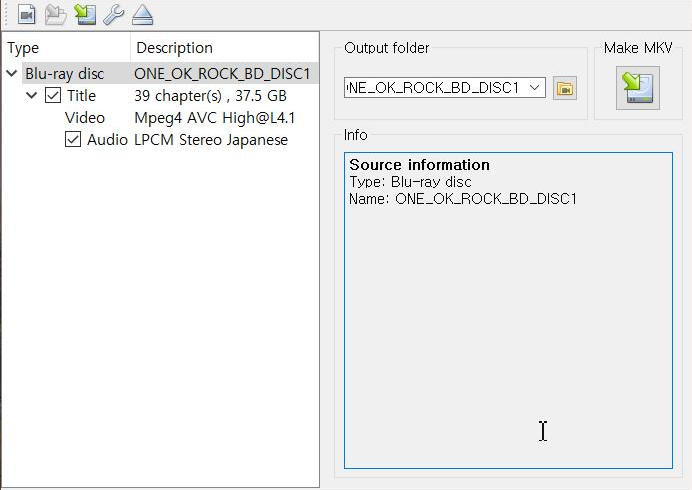Click '39 chapter(s) , 37.5 GB' text
Screen dimensions: 692x490
pos(211,95)
